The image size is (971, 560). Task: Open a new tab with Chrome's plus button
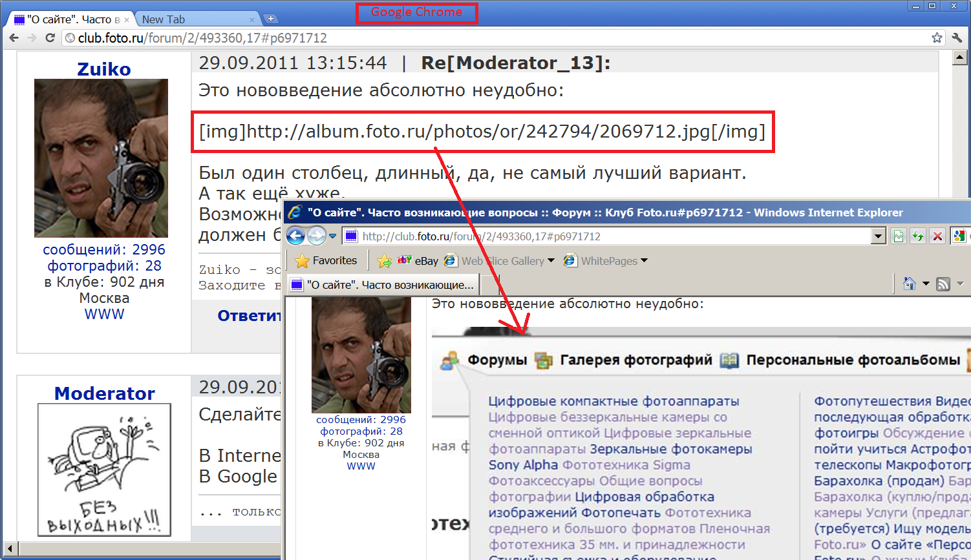tap(271, 19)
